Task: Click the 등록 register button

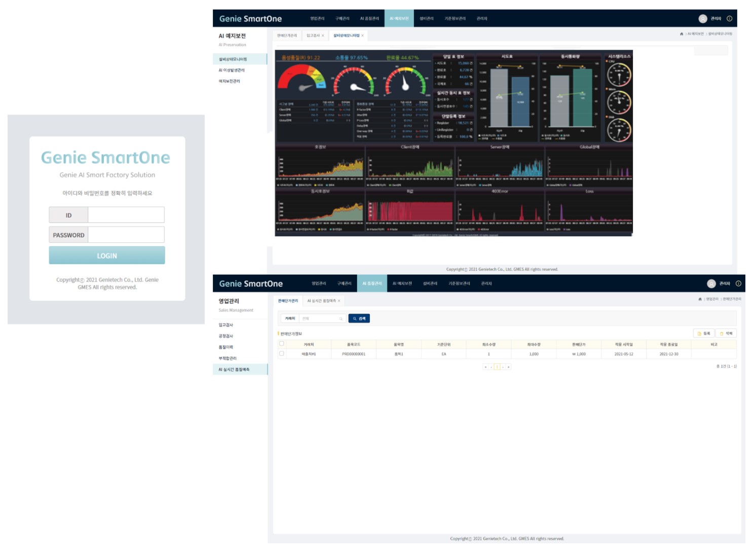Action: (x=704, y=333)
